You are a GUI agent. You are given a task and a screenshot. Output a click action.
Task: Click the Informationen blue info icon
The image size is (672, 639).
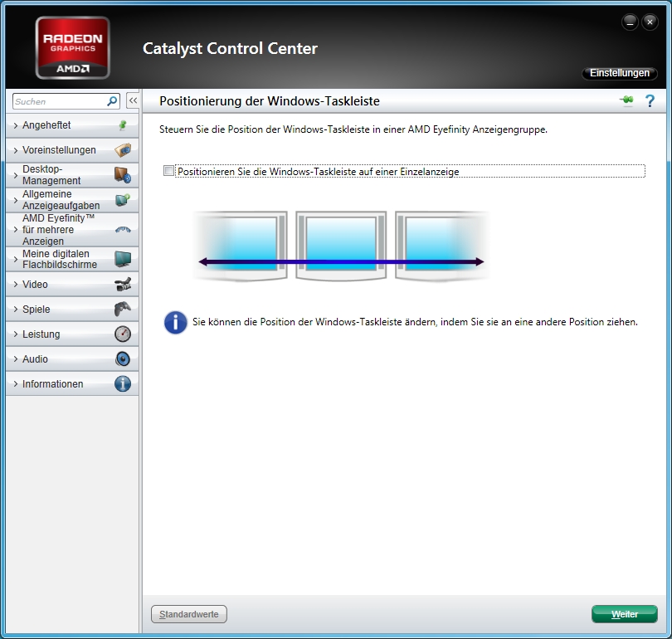(x=123, y=383)
